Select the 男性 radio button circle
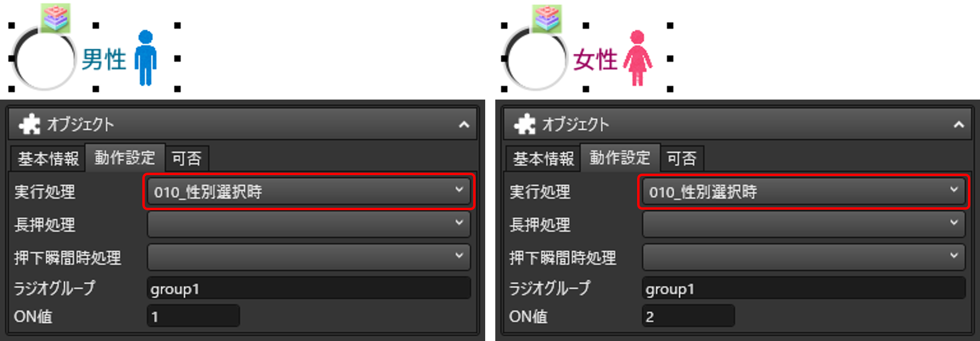 44,59
